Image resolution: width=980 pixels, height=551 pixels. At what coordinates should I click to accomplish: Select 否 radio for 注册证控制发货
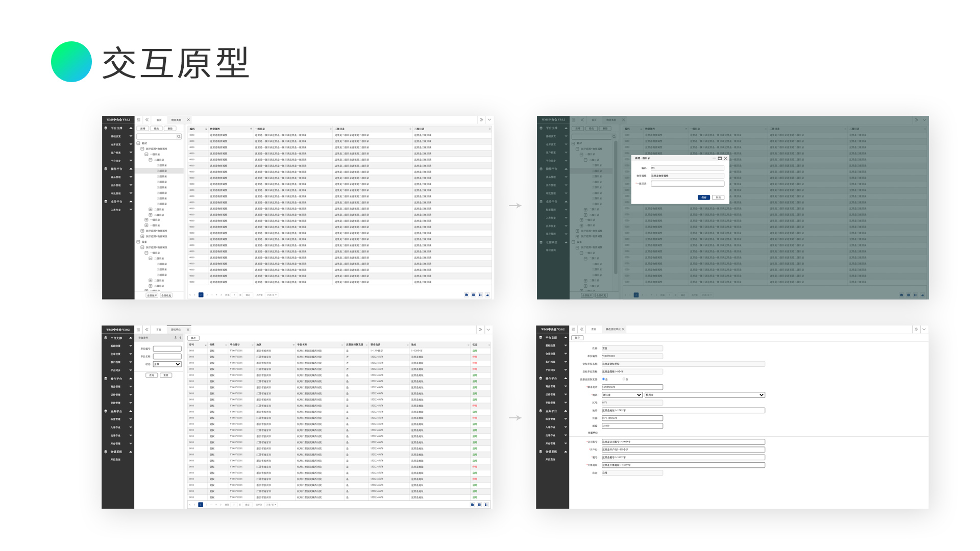pyautogui.click(x=624, y=379)
